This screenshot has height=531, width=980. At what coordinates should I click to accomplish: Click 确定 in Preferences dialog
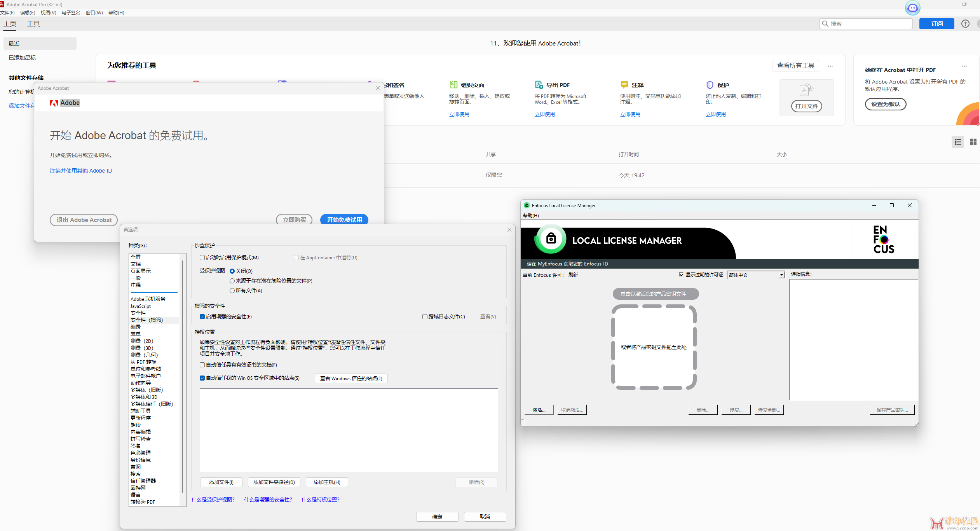pos(437,517)
